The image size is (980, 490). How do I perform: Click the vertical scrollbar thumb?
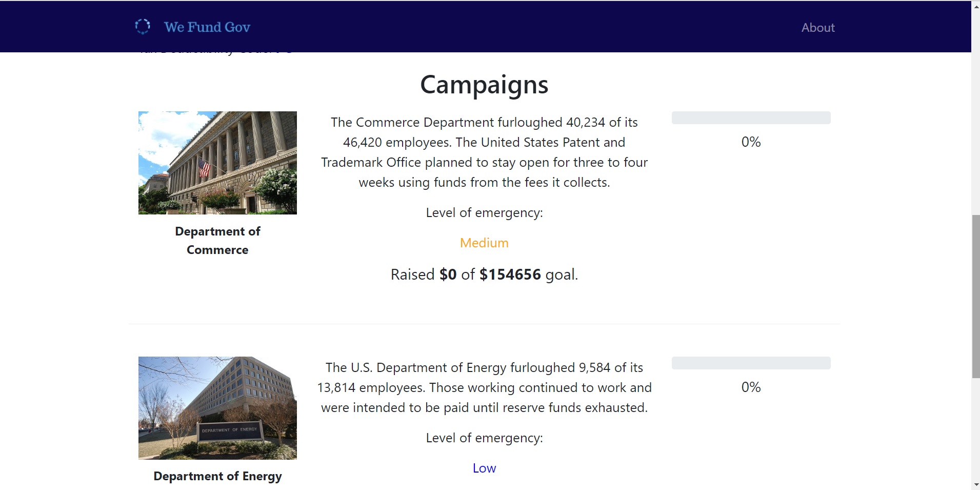tap(975, 297)
